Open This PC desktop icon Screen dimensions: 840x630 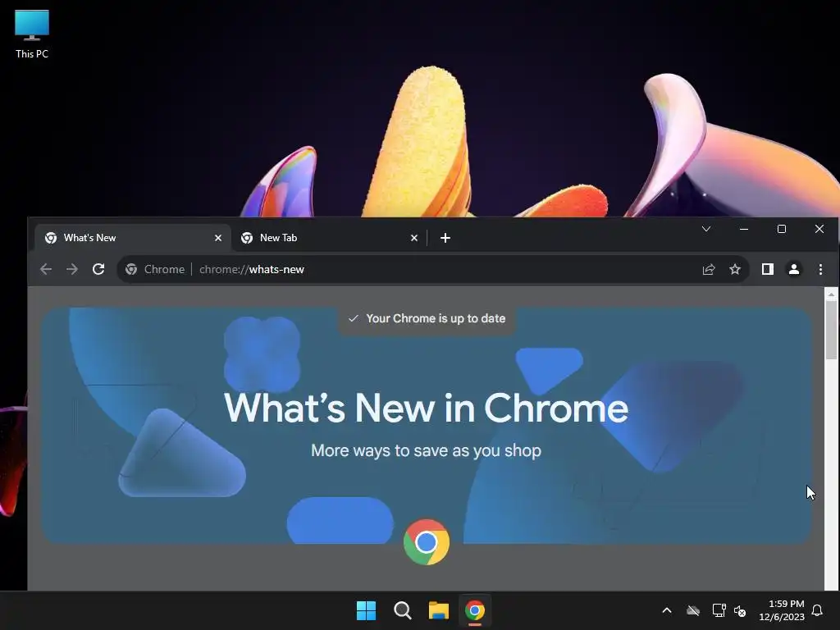(32, 34)
